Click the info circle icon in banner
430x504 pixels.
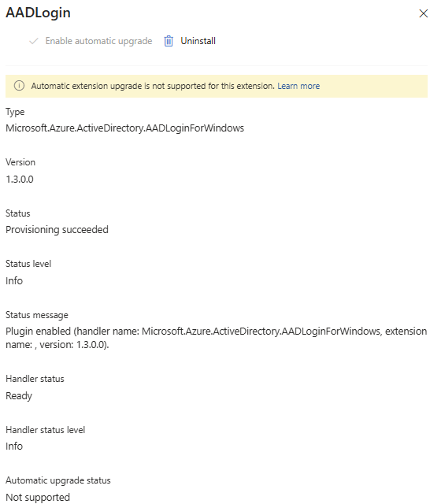[x=19, y=86]
